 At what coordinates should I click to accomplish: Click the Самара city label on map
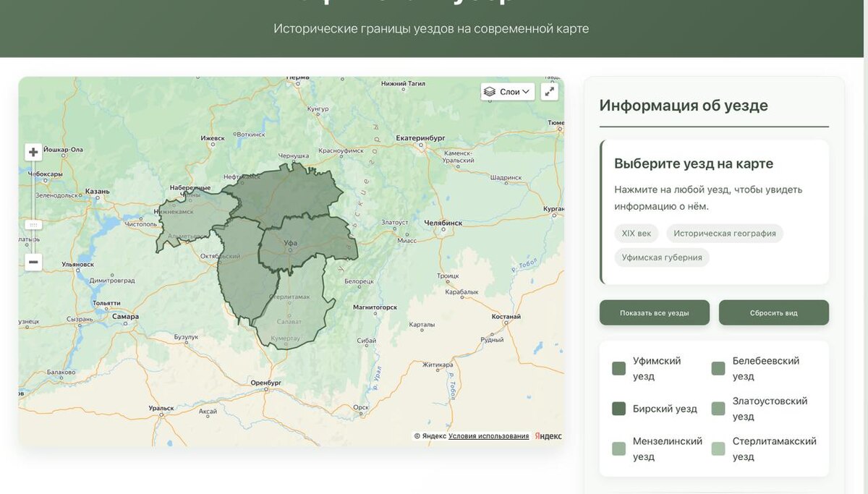click(x=125, y=317)
